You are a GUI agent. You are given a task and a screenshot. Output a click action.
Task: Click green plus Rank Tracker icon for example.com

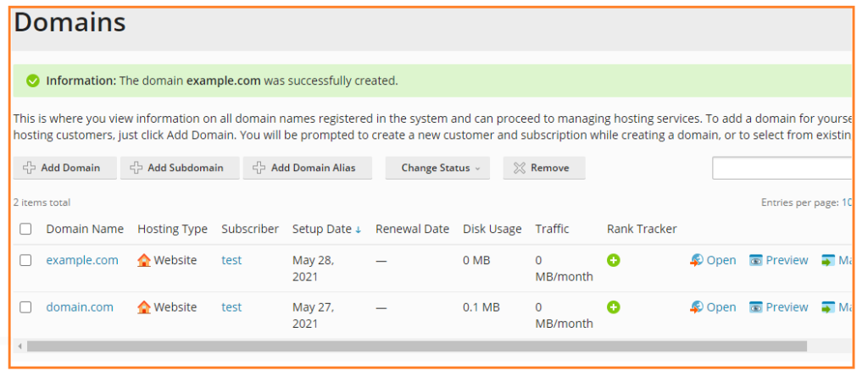614,260
